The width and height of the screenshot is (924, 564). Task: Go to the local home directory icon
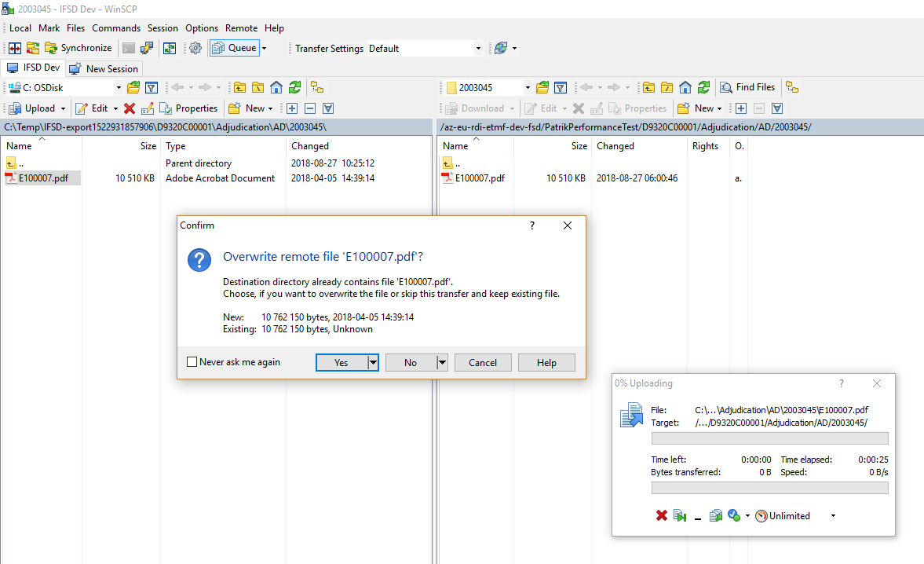pyautogui.click(x=276, y=87)
